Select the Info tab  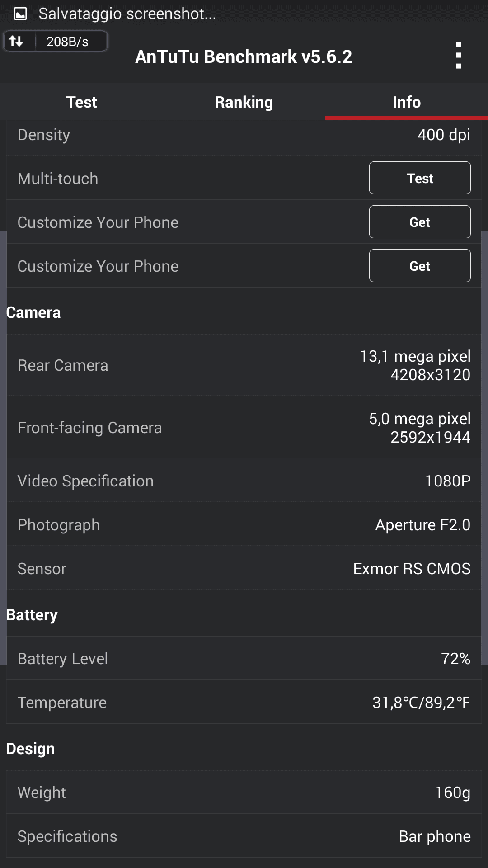(x=406, y=102)
